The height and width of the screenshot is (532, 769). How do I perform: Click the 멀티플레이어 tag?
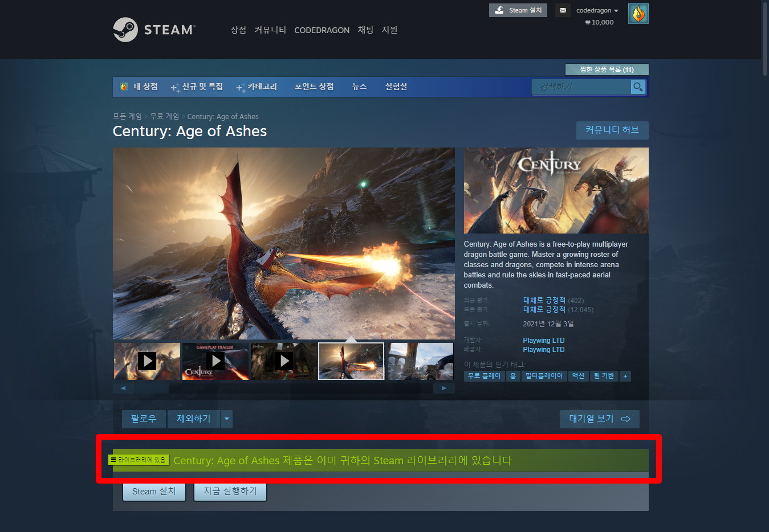click(x=544, y=376)
